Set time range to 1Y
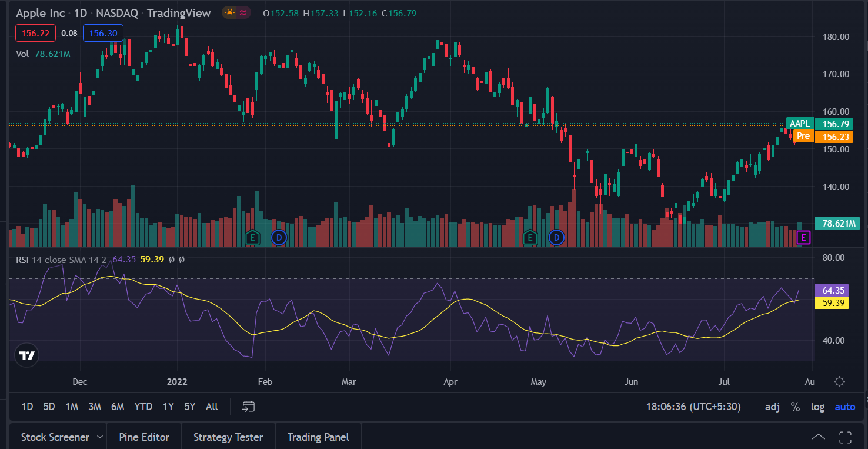The image size is (868, 449). tap(168, 407)
